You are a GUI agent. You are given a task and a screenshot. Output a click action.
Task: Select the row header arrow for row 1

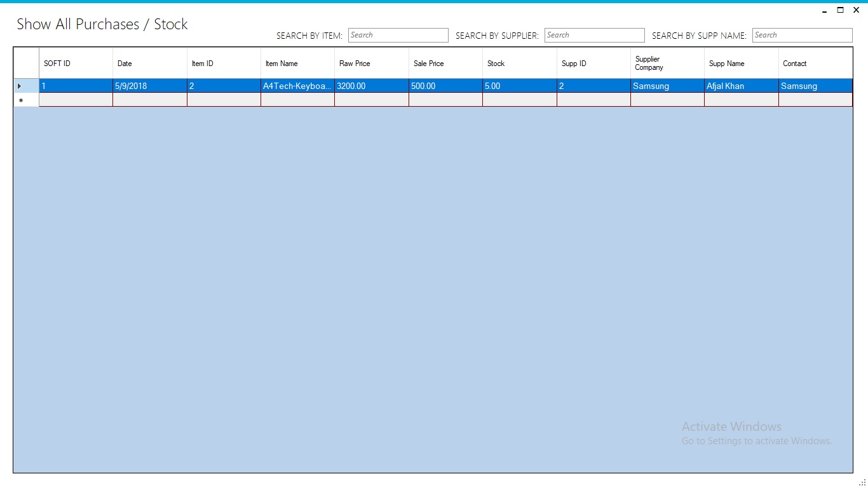coord(27,86)
